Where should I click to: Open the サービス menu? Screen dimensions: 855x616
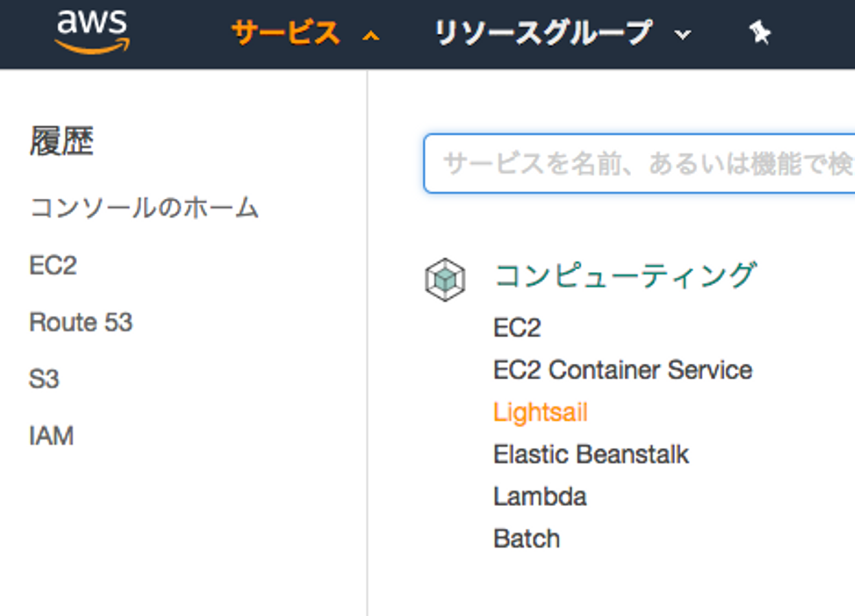(285, 33)
